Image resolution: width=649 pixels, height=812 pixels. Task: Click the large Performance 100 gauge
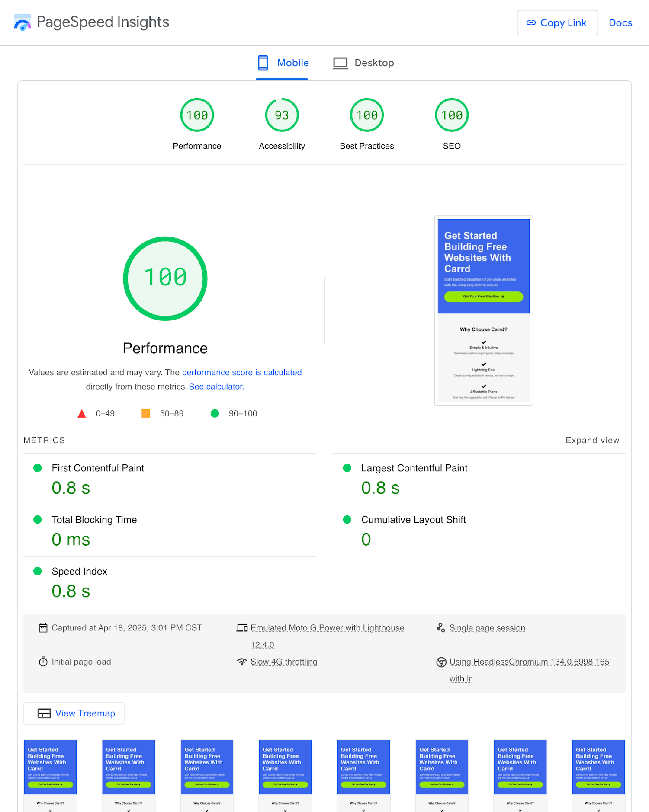click(165, 278)
